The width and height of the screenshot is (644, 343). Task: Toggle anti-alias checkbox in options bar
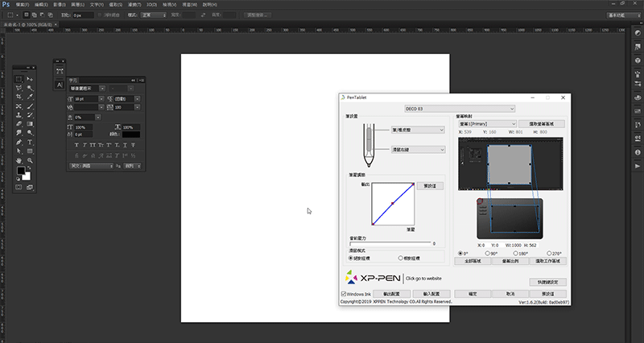[100, 15]
